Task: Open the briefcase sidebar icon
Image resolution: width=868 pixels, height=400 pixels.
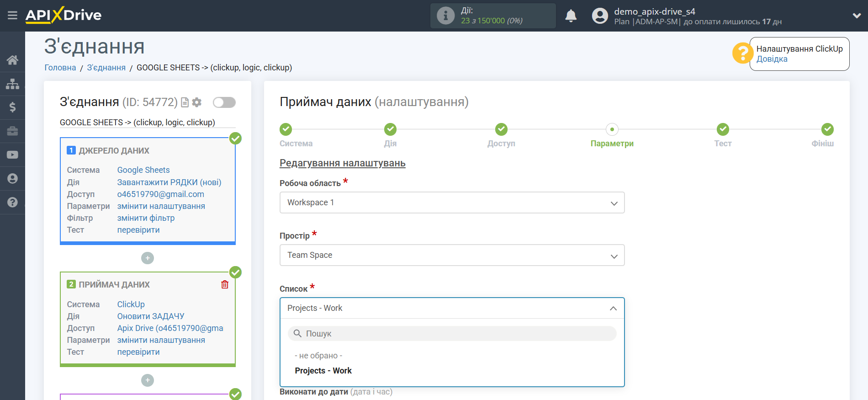Action: click(x=12, y=131)
